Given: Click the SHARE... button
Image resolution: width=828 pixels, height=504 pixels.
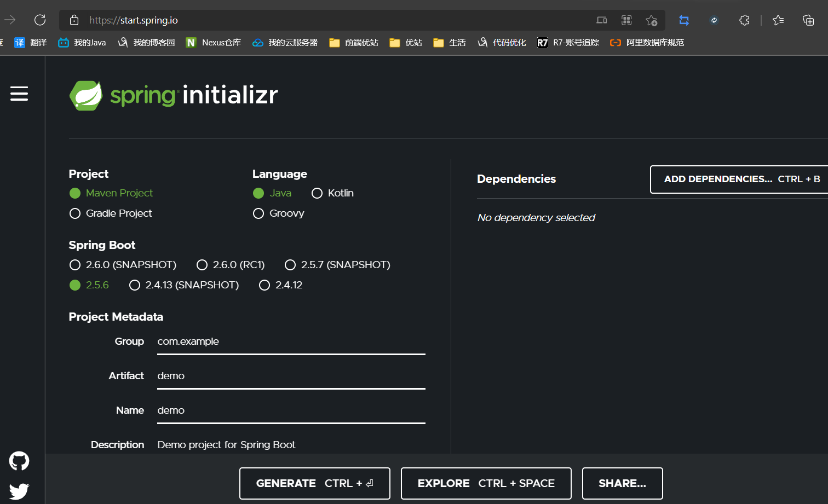Looking at the screenshot, I should pos(623,483).
